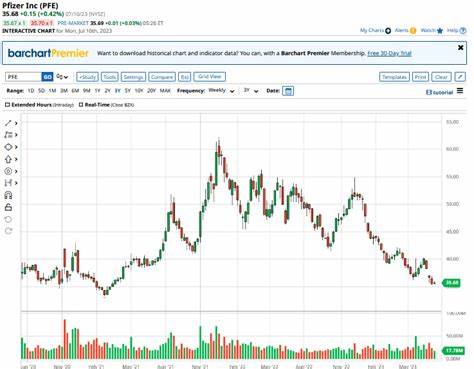
Task: Click the Alerts bell icon
Action: point(413,31)
